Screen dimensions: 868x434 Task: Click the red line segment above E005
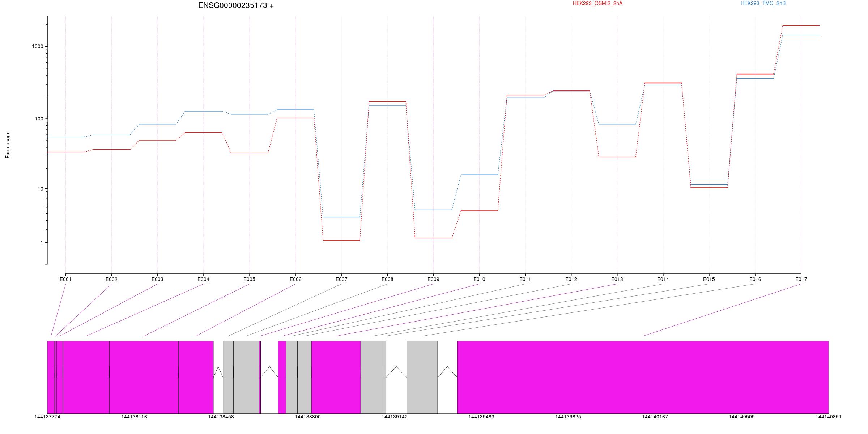pyautogui.click(x=249, y=153)
